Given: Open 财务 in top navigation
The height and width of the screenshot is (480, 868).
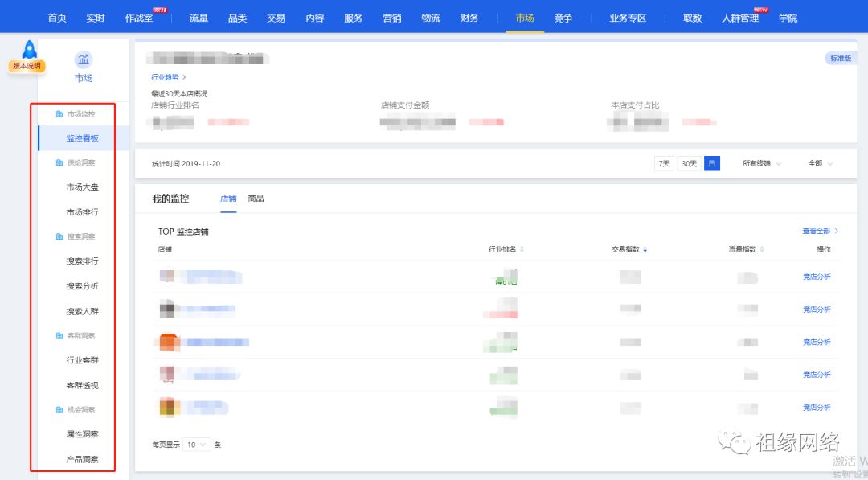Looking at the screenshot, I should (469, 18).
